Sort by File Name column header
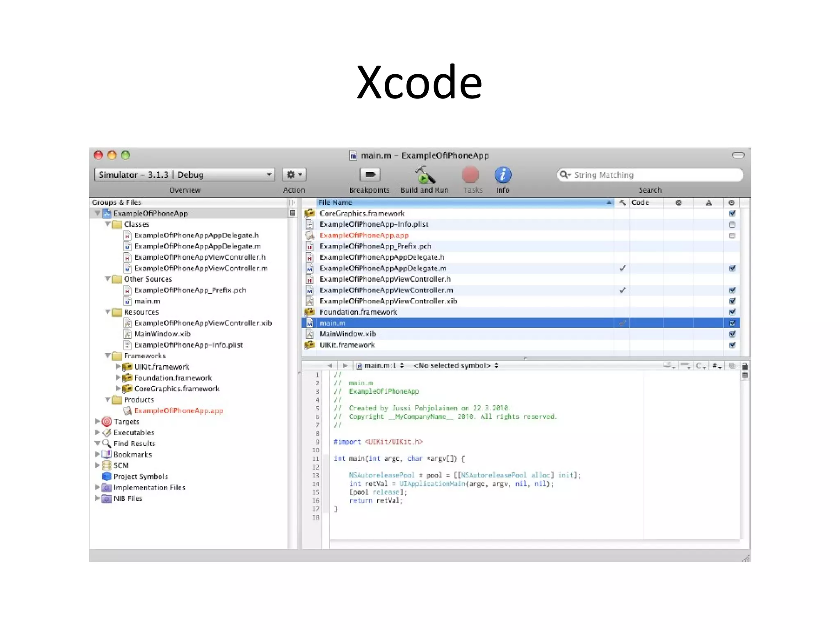This screenshot has width=840, height=630. point(464,203)
